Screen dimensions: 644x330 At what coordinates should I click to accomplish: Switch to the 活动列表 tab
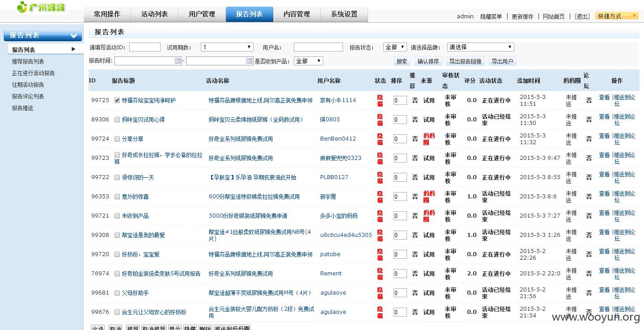point(154,14)
